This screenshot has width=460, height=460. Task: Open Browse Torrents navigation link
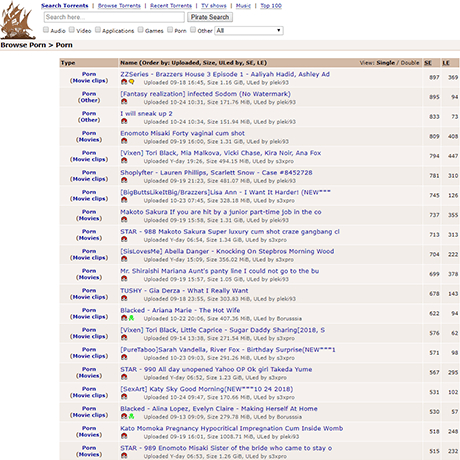click(119, 6)
